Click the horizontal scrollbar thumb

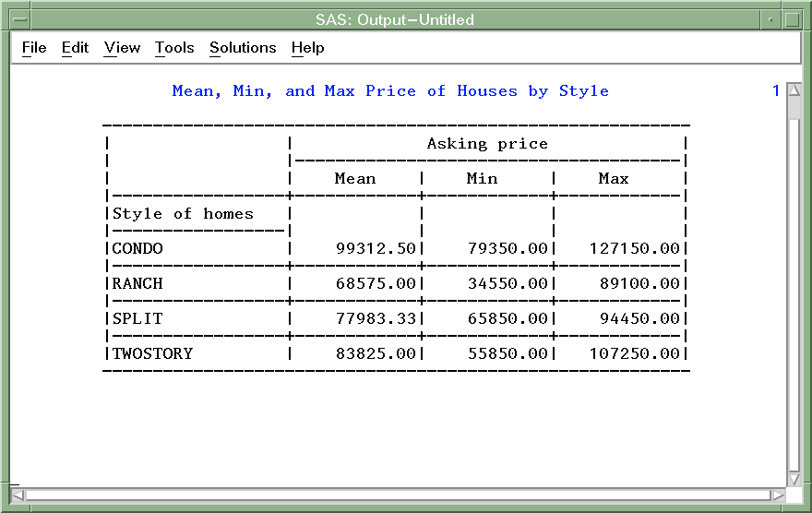397,495
